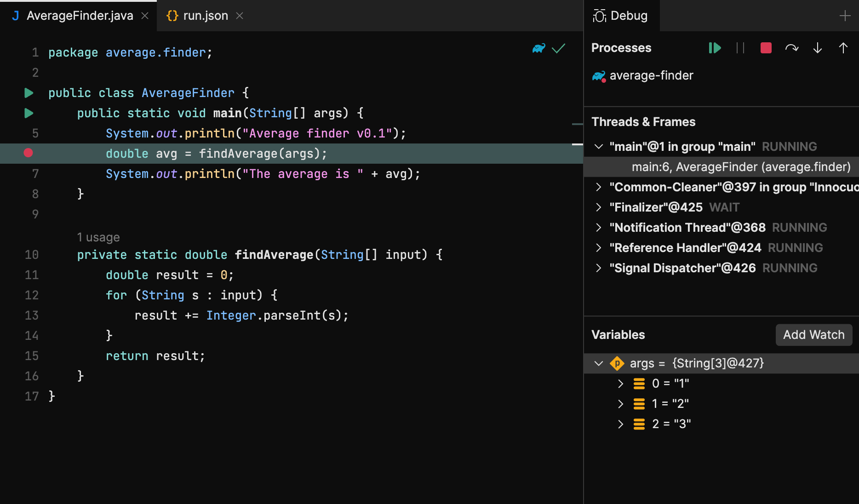Click the Resume program icon
Viewport: 859px width, 504px height.
715,48
